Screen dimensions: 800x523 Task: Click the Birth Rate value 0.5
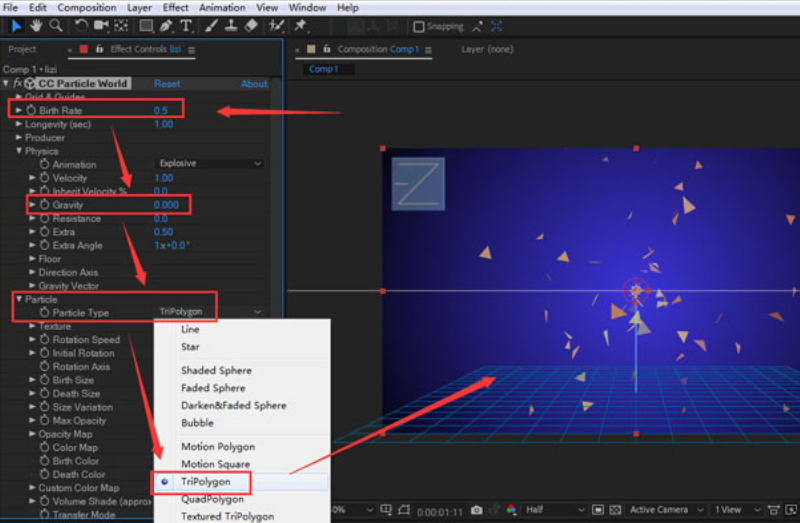[x=160, y=110]
